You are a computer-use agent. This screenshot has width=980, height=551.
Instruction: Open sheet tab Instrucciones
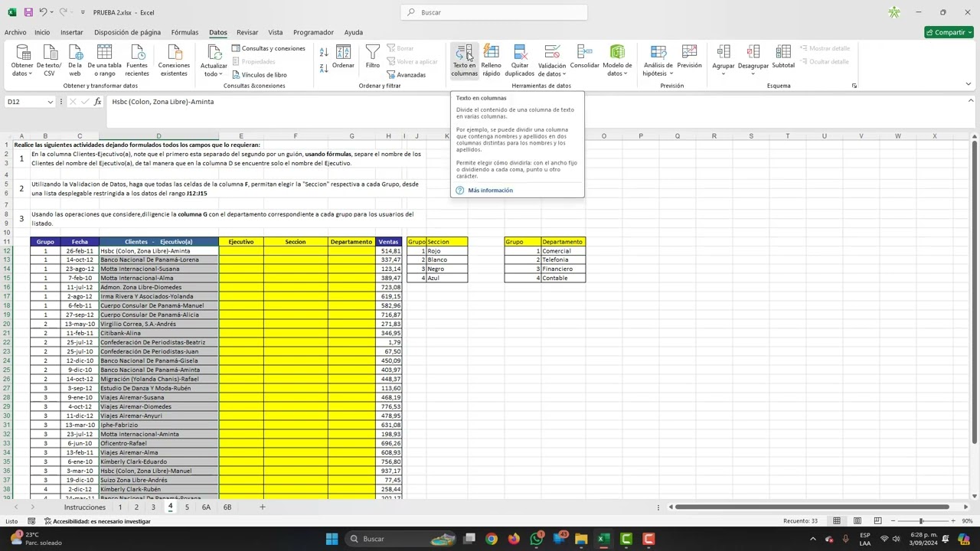point(85,507)
